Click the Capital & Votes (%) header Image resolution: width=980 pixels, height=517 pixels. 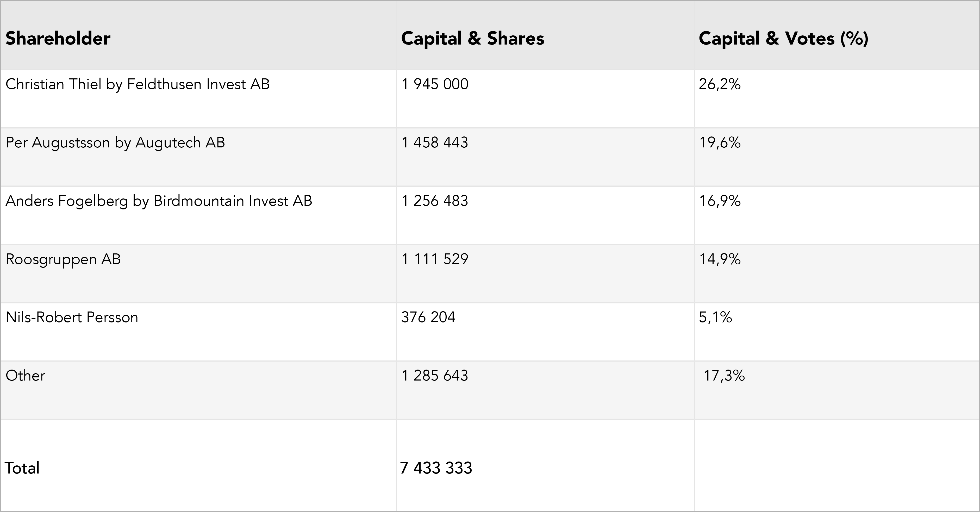[783, 39]
